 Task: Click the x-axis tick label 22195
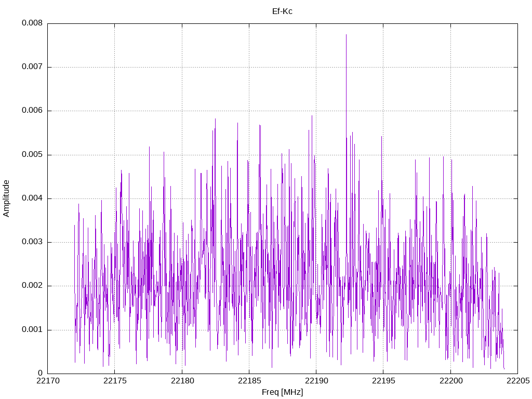[x=383, y=381]
